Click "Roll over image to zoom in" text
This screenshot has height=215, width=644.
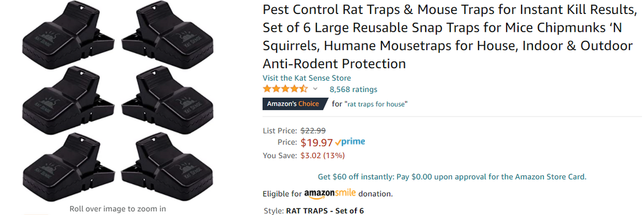118,209
